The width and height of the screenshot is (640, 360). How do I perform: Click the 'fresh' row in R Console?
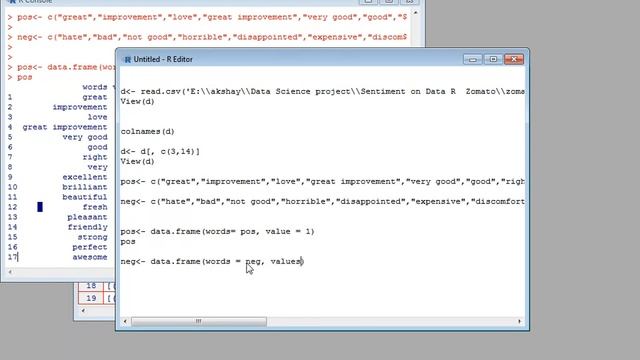pos(58,207)
